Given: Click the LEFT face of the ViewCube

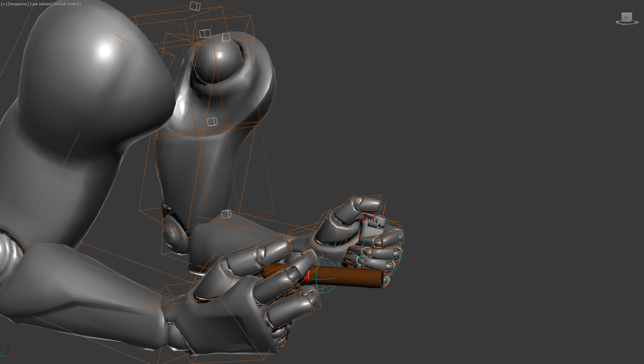Looking at the screenshot, I should tap(626, 17).
